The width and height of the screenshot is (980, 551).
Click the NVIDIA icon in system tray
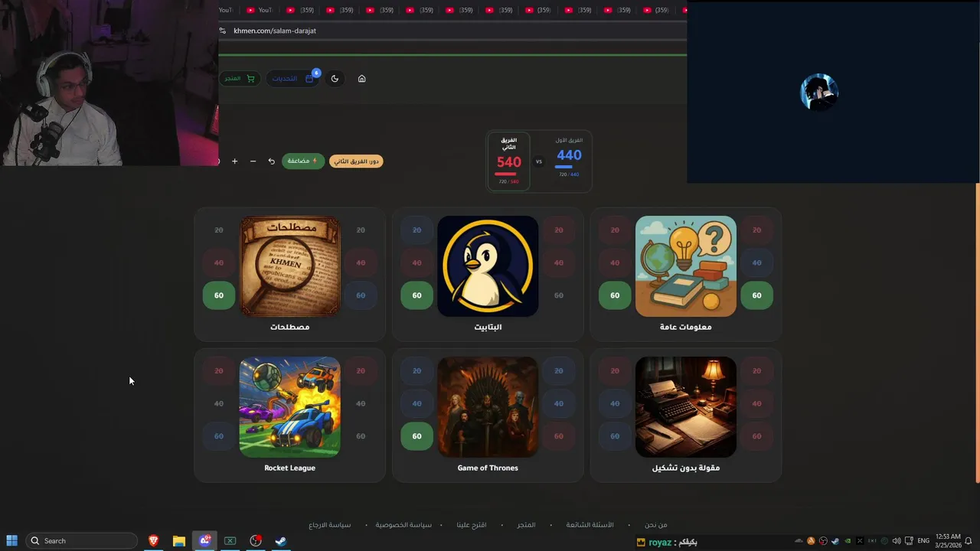click(848, 541)
